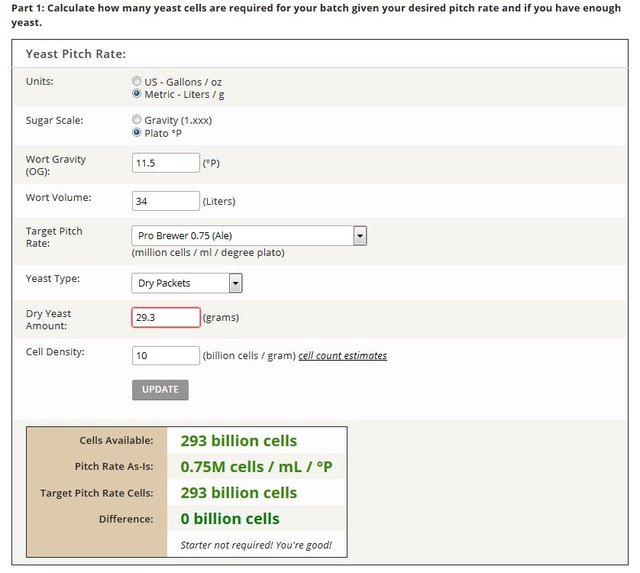
Task: Click the Dry Yeast Amount field
Action: [x=166, y=317]
